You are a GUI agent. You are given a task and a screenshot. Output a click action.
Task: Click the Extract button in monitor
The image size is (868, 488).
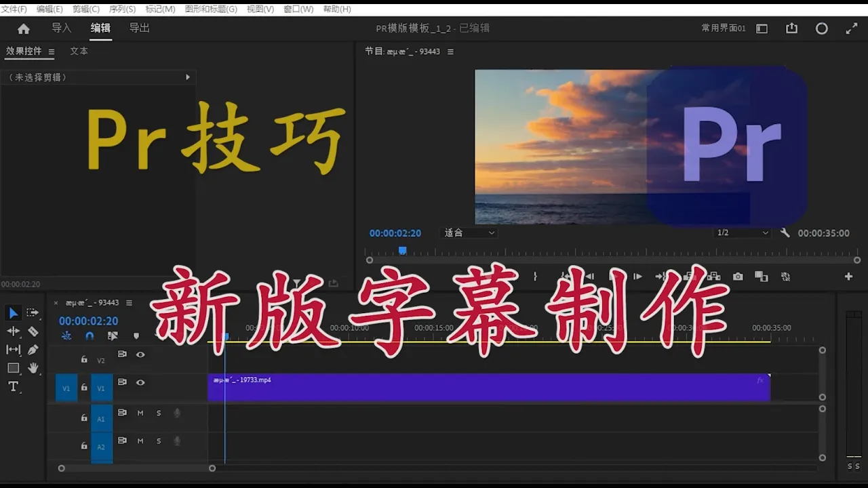713,277
